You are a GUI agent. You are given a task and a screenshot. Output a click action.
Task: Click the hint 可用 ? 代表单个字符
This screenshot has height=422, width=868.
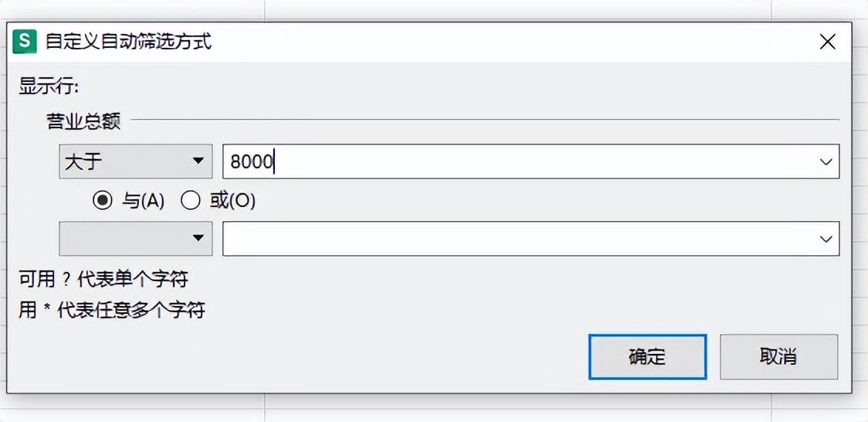(103, 280)
